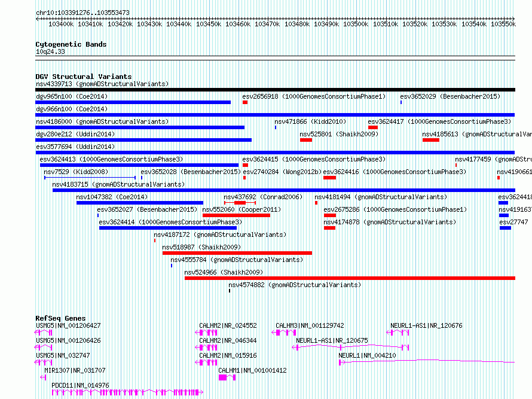The width and height of the screenshot is (532, 399).
Task: Click the esv2740284 (Wong2012b) label
Action: pos(282,172)
